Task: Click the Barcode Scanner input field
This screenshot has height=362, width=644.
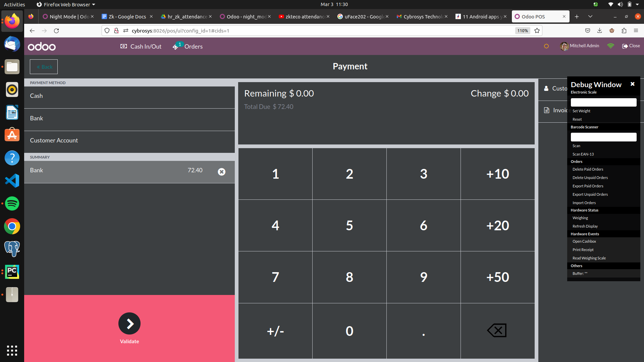Action: click(603, 137)
